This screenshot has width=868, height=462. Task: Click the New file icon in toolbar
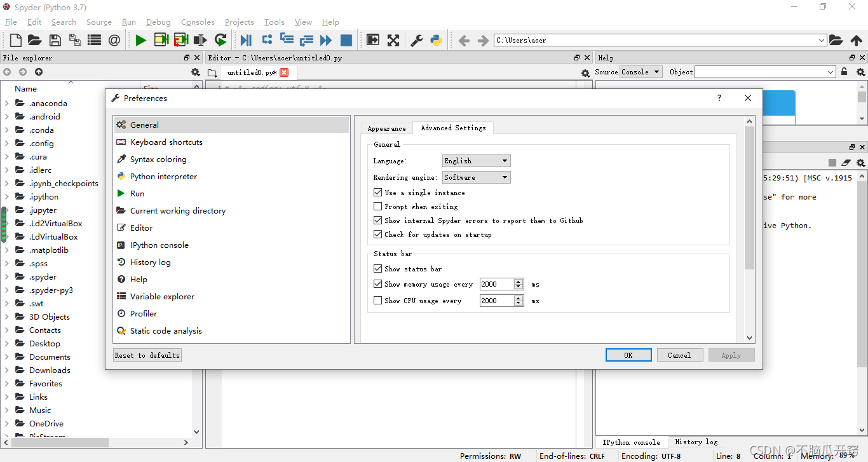click(x=16, y=40)
